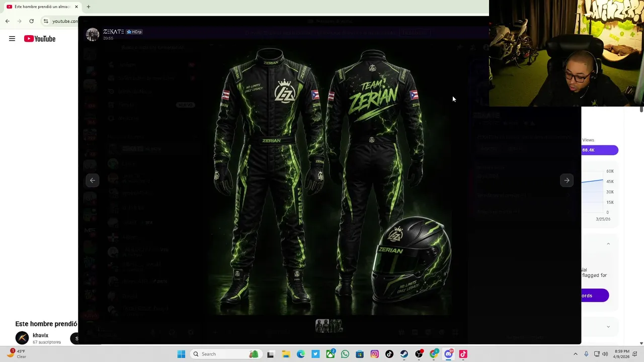Click the taskbar Search box
Screen dimensions: 644x362
[225, 354]
